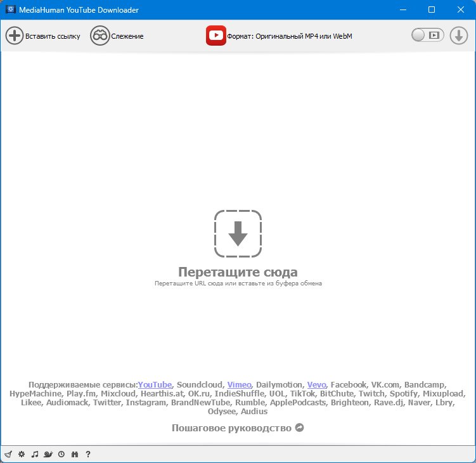The height and width of the screenshot is (463, 476).
Task: Click the Odysee service name
Action: (x=222, y=412)
